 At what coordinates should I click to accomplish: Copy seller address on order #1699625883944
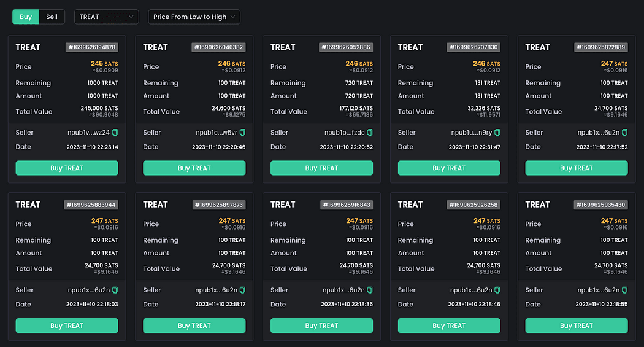(115, 290)
